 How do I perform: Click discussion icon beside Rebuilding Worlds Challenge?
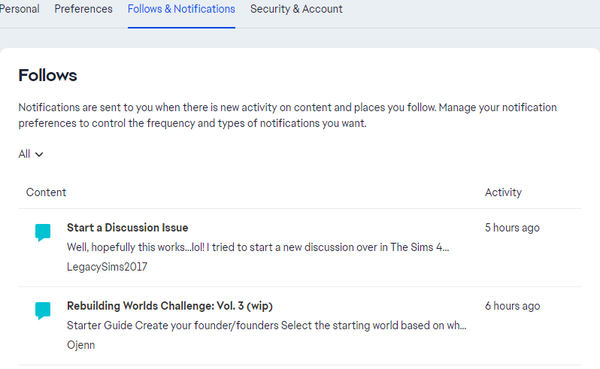click(43, 310)
